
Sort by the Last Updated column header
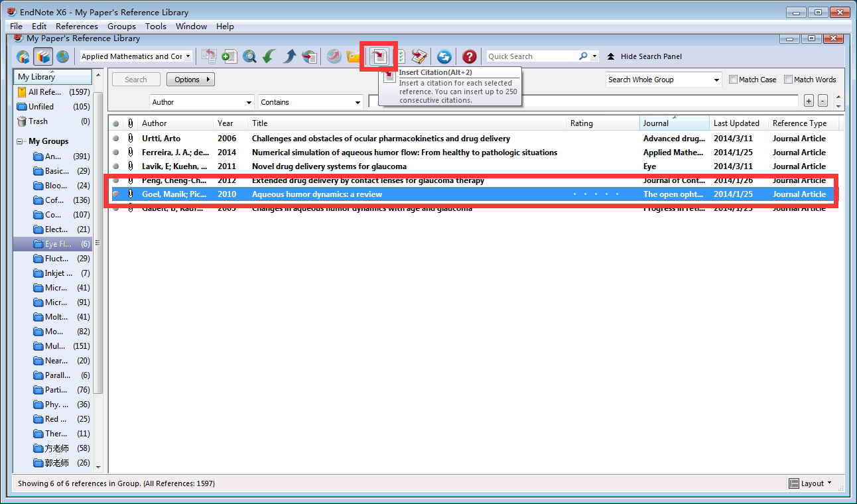pos(739,123)
